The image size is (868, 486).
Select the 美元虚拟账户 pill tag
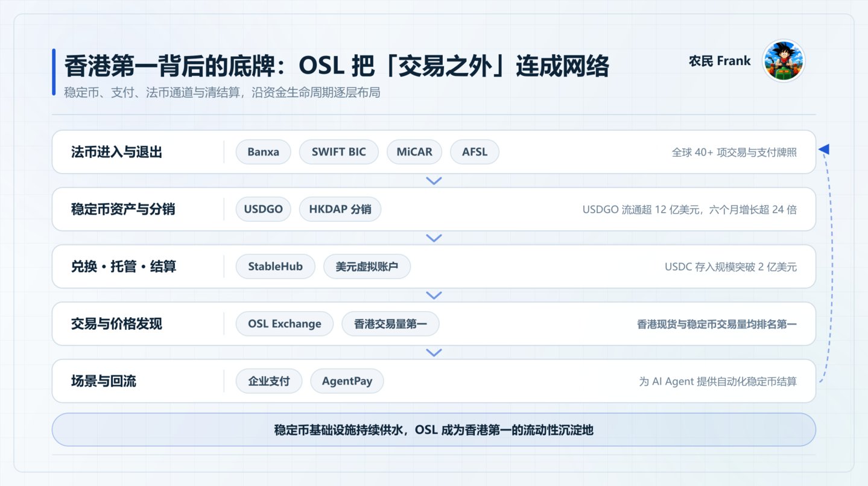[x=367, y=267]
